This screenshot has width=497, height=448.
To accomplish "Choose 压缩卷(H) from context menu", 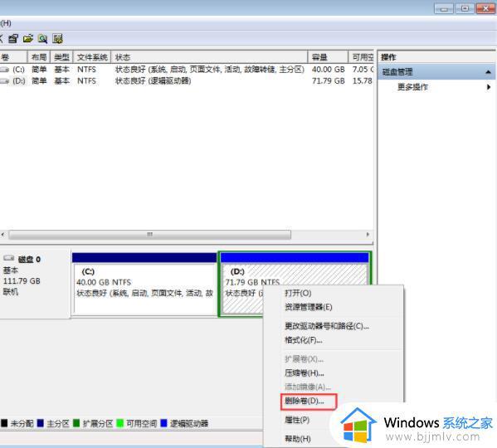I will [305, 373].
